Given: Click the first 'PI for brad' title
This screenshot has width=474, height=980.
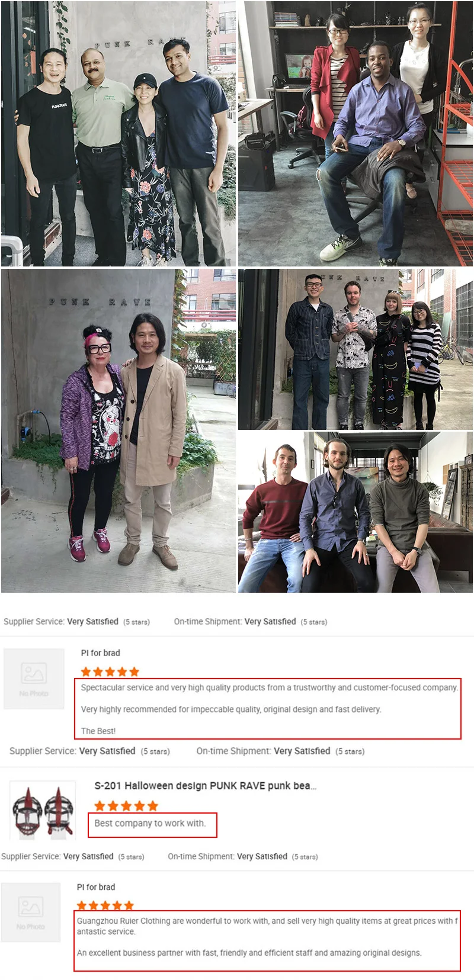Looking at the screenshot, I should 100,653.
